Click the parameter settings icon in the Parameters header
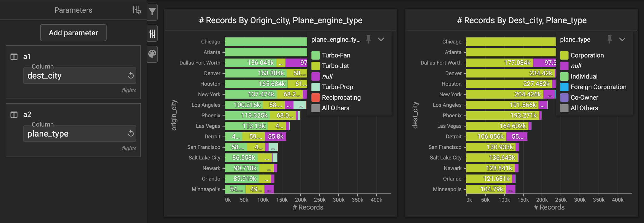 coord(137,10)
